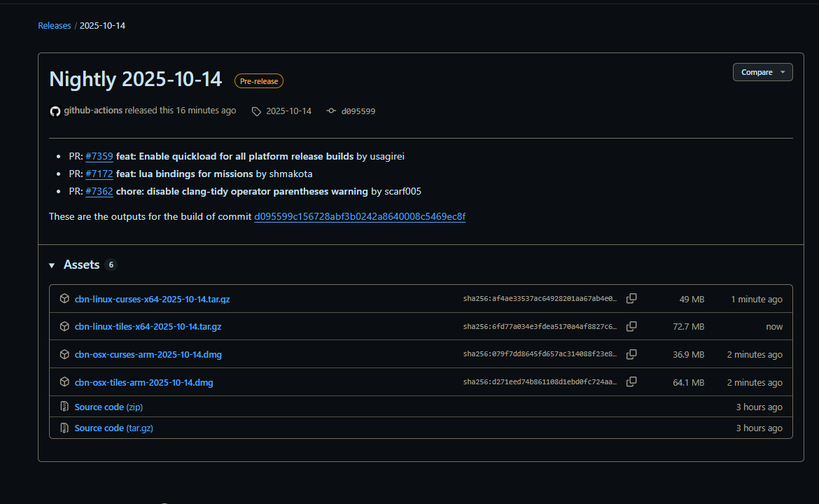Screen dimensions: 819x504
Task: Copy sha256 of cbn-osx-curses-arm asset
Action: pyautogui.click(x=631, y=354)
